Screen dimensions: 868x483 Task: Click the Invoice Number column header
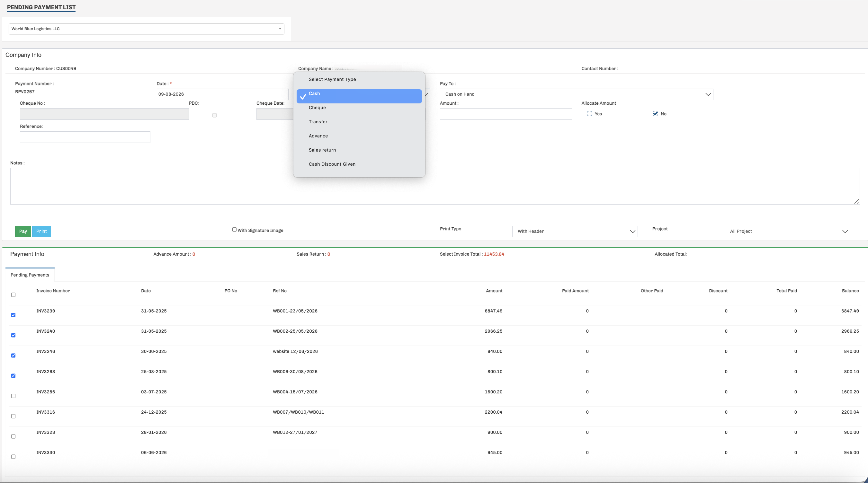click(53, 291)
